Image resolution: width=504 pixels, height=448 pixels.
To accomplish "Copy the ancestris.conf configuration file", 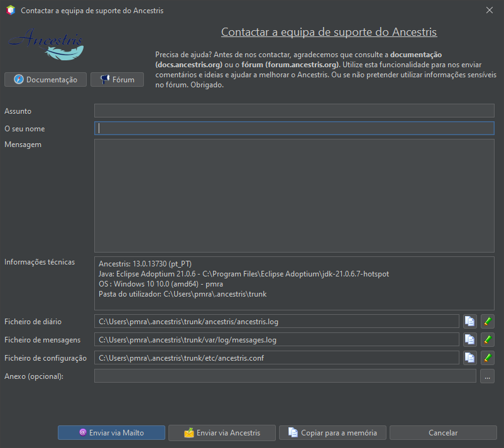I will (469, 358).
